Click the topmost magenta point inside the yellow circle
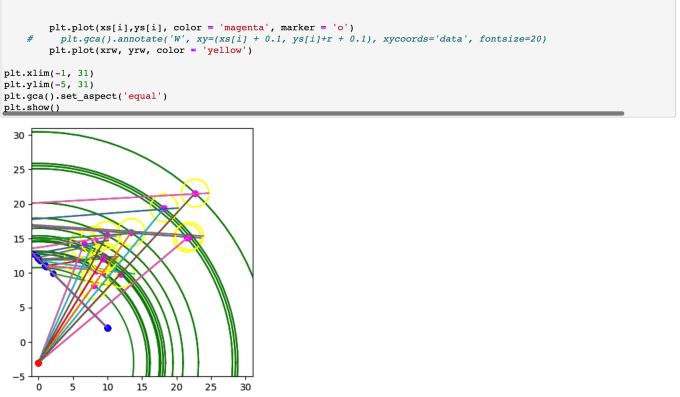 click(195, 194)
